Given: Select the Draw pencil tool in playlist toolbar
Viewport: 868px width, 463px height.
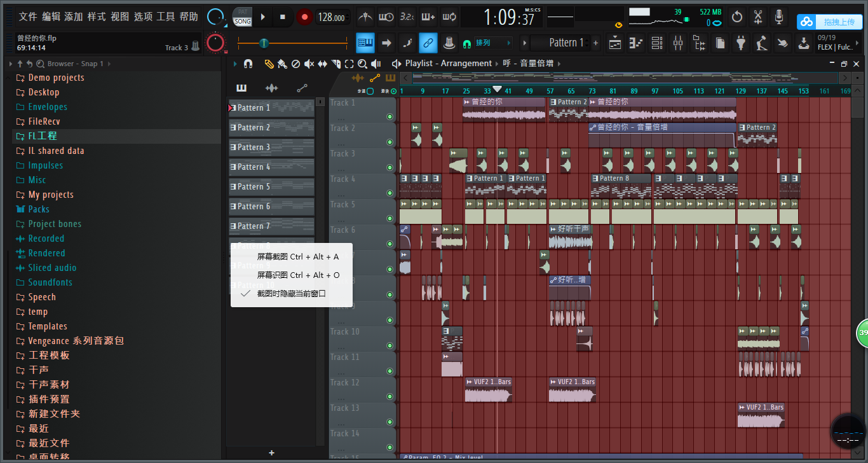Looking at the screenshot, I should [x=268, y=64].
